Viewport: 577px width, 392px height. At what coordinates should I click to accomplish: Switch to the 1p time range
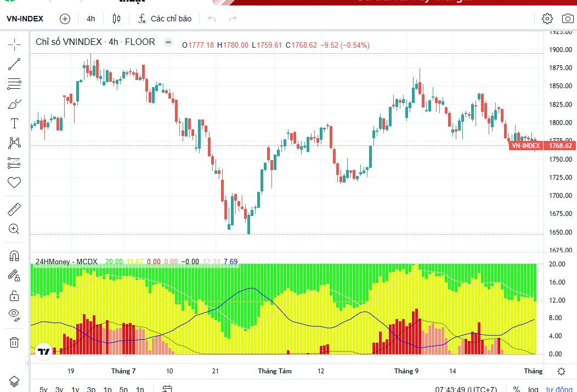coord(108,389)
